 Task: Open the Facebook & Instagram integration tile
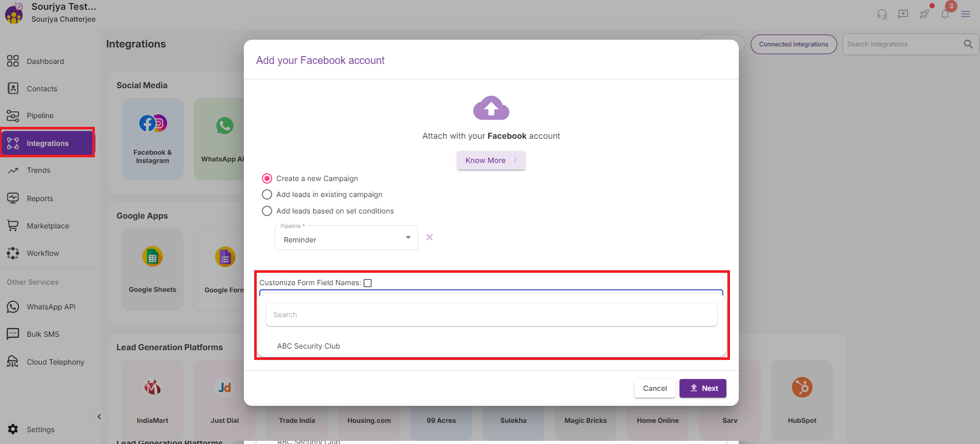(153, 139)
